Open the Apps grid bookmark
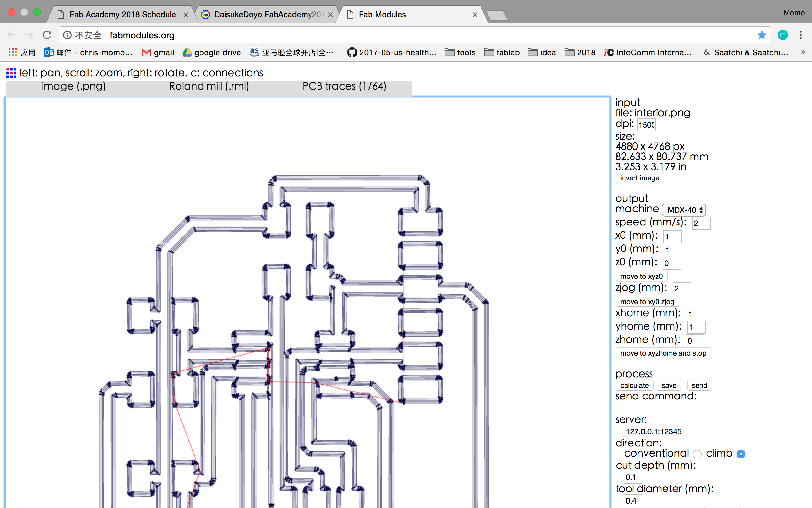This screenshot has height=508, width=812. tap(22, 52)
